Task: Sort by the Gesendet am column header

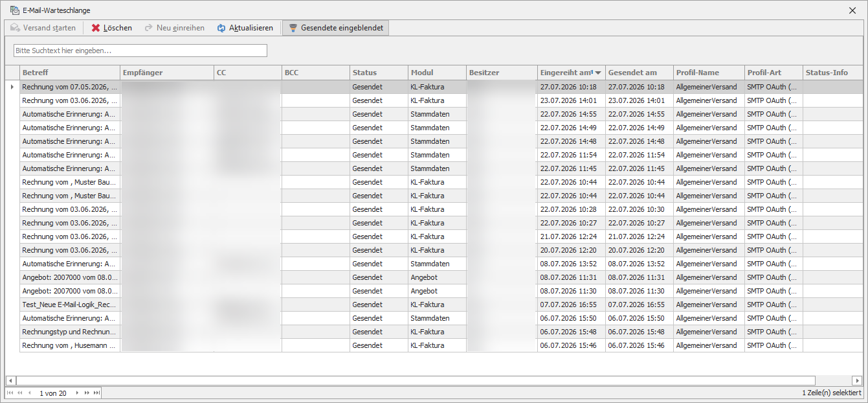Action: tap(639, 73)
